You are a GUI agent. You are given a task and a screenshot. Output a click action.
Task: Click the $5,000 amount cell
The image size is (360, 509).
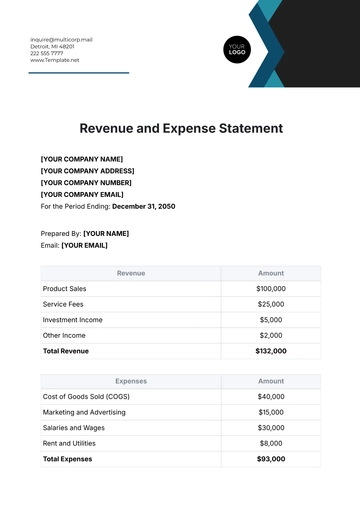(x=271, y=320)
